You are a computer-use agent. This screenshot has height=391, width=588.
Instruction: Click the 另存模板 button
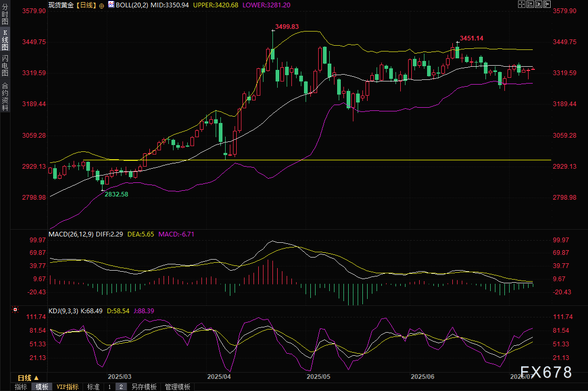[x=144, y=387]
